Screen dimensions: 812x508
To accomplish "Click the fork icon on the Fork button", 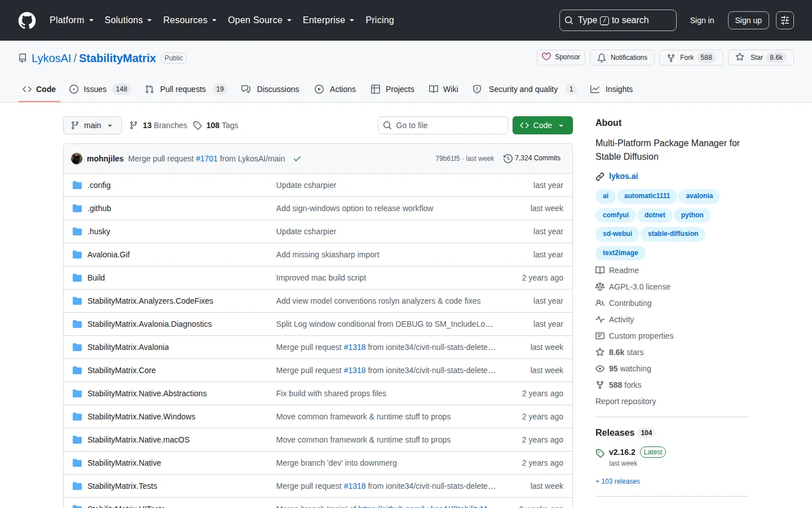I will (x=671, y=58).
